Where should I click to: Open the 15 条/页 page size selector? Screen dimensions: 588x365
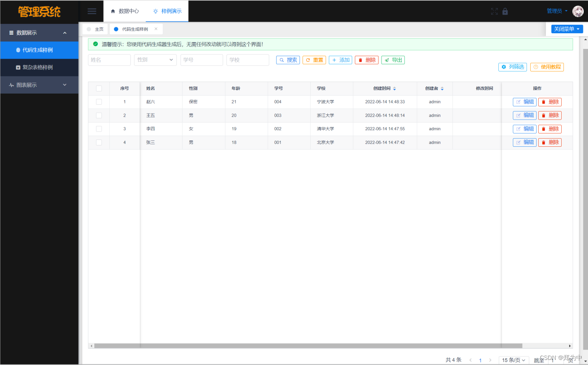pos(513,360)
